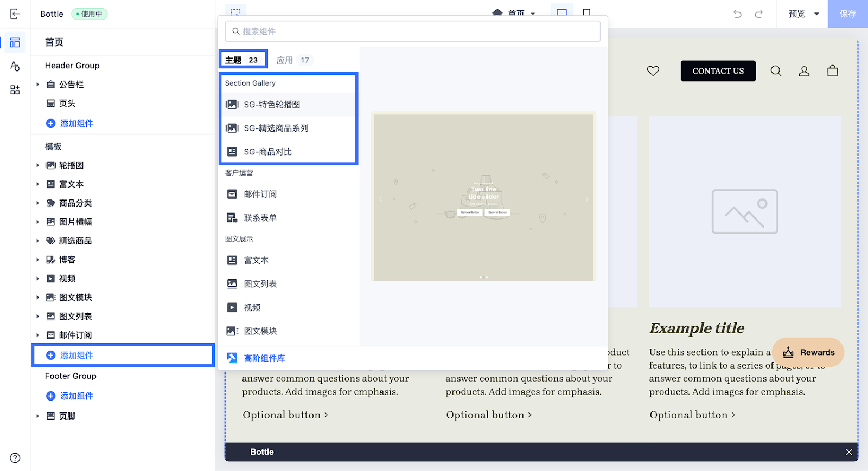This screenshot has width=868, height=471.
Task: Switch to mobile preview mode
Action: pyautogui.click(x=586, y=12)
